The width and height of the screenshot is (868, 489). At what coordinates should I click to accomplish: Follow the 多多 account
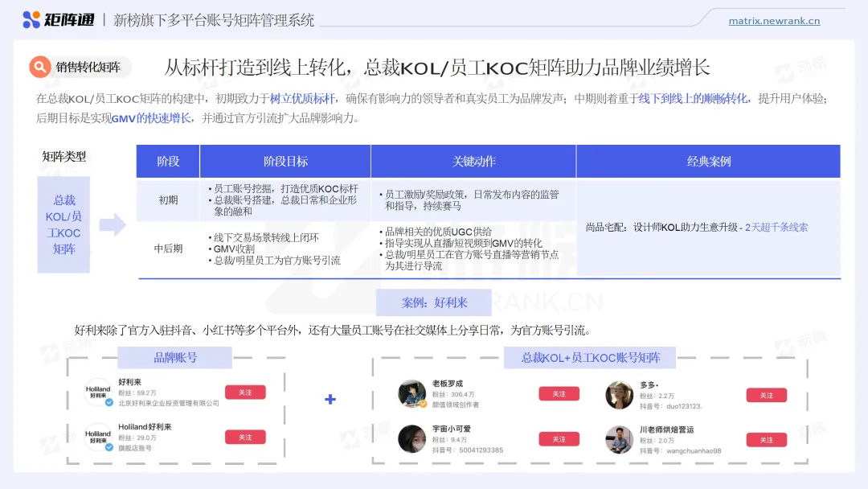[766, 396]
